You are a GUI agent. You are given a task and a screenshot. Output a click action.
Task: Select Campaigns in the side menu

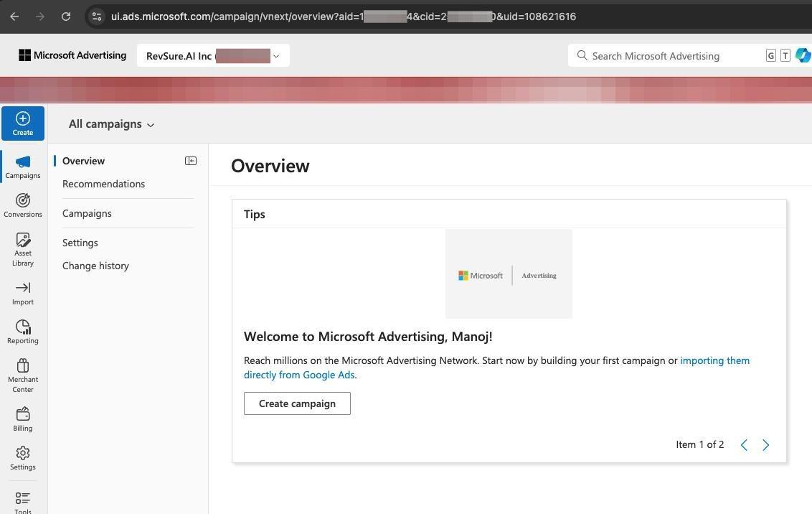coord(87,213)
